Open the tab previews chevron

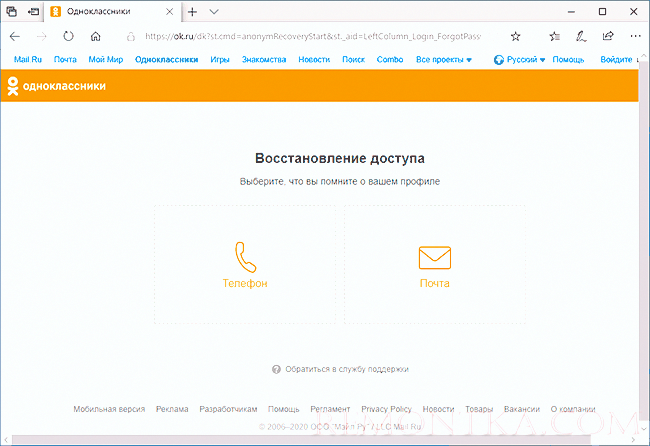click(x=214, y=12)
